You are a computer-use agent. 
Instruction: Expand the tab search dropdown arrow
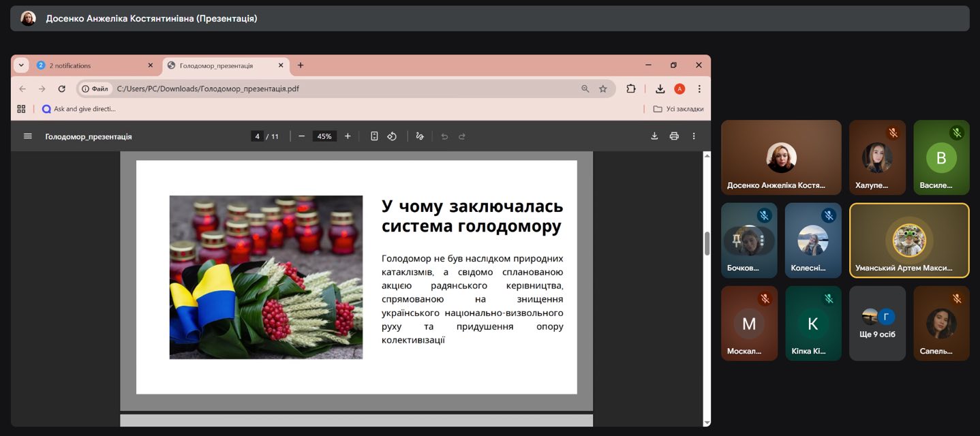tap(21, 65)
